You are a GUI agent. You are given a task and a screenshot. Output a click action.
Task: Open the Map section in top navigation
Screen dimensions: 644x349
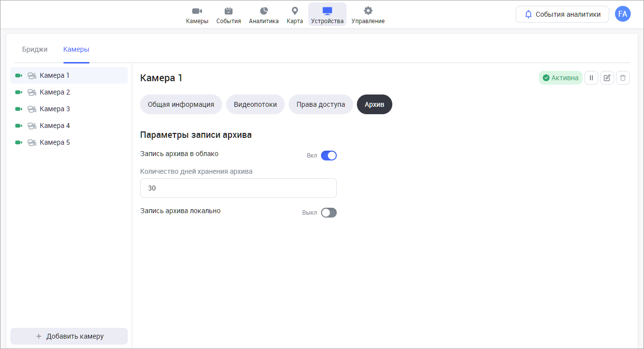click(294, 15)
